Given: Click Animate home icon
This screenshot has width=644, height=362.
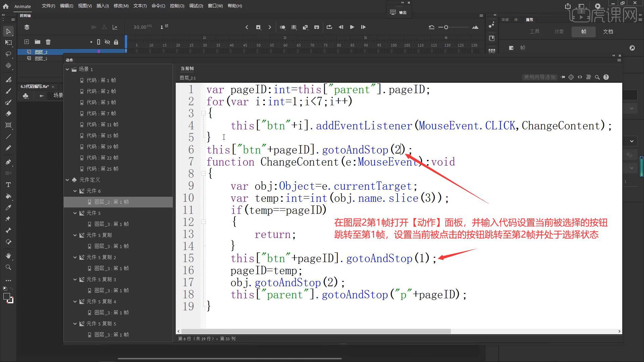Looking at the screenshot, I should pos(6,6).
